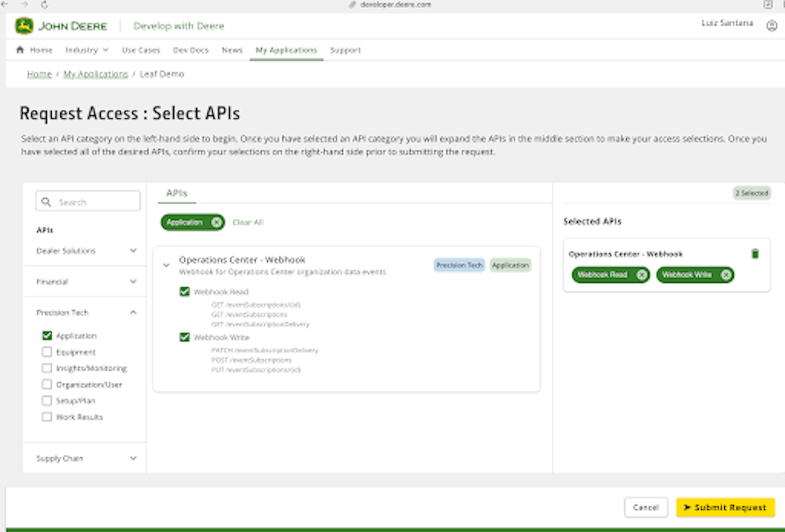Select the APIs tab
Image resolution: width=785 pixels, height=532 pixels.
tap(177, 194)
